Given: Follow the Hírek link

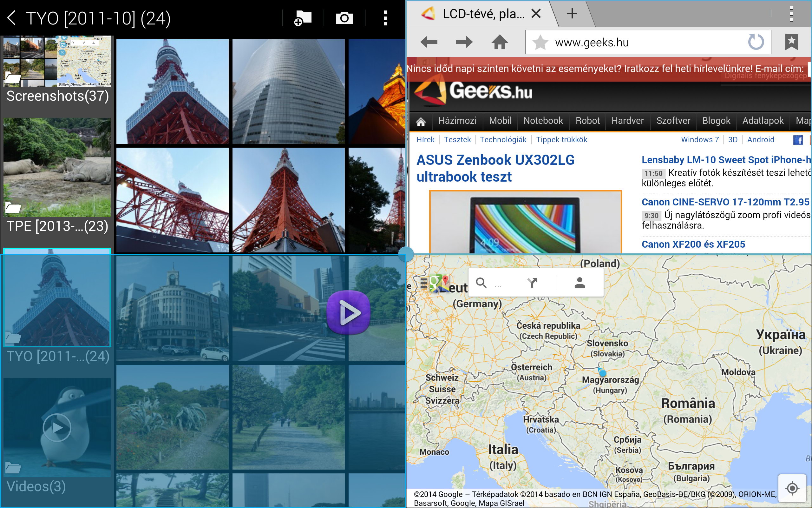Looking at the screenshot, I should pos(425,140).
